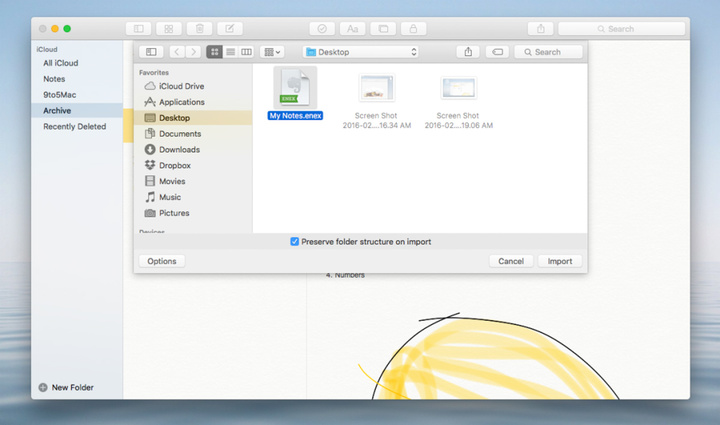Viewport: 720px width, 425px height.
Task: Select the My Notes.enex file
Action: 295,93
